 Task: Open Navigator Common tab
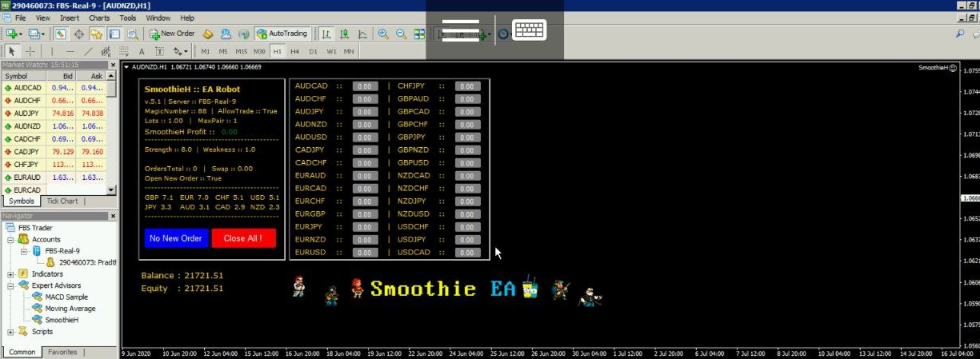tap(22, 352)
